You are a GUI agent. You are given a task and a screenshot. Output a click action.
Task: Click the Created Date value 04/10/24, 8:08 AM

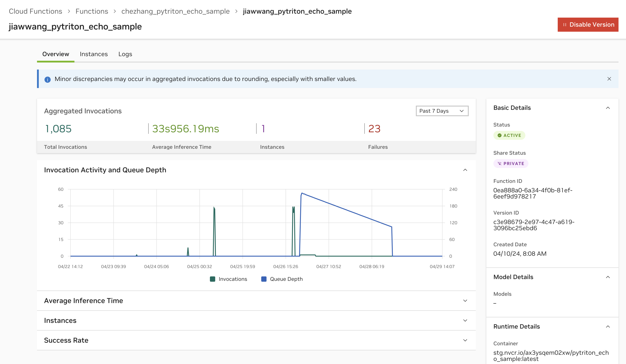[520, 254]
